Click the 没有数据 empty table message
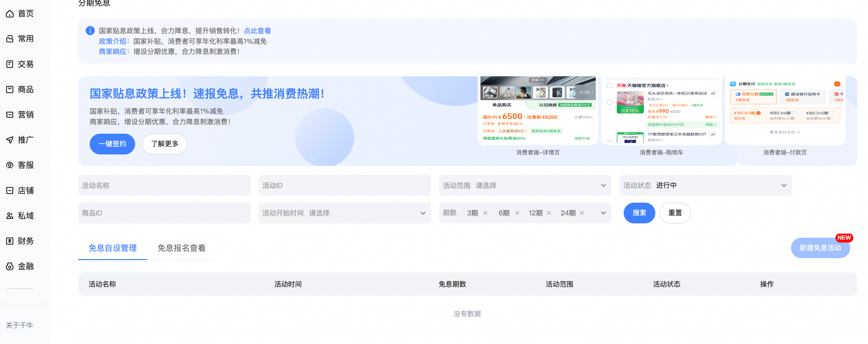This screenshot has width=868, height=344. click(467, 314)
